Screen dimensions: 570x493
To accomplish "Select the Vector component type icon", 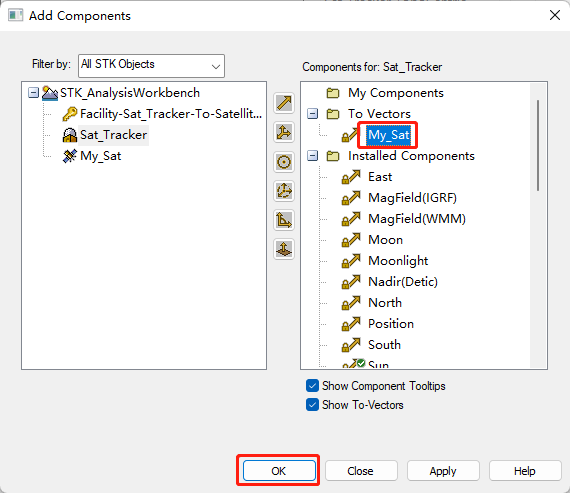I will 284,103.
